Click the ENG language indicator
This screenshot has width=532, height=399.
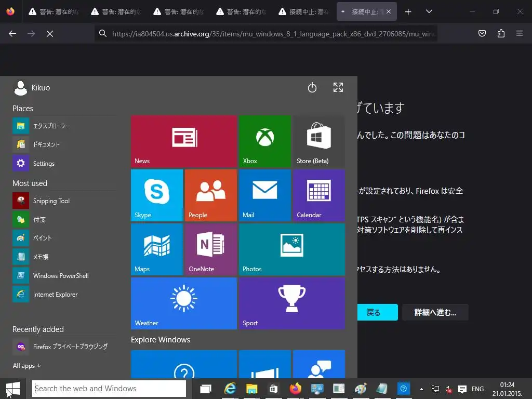tap(478, 389)
